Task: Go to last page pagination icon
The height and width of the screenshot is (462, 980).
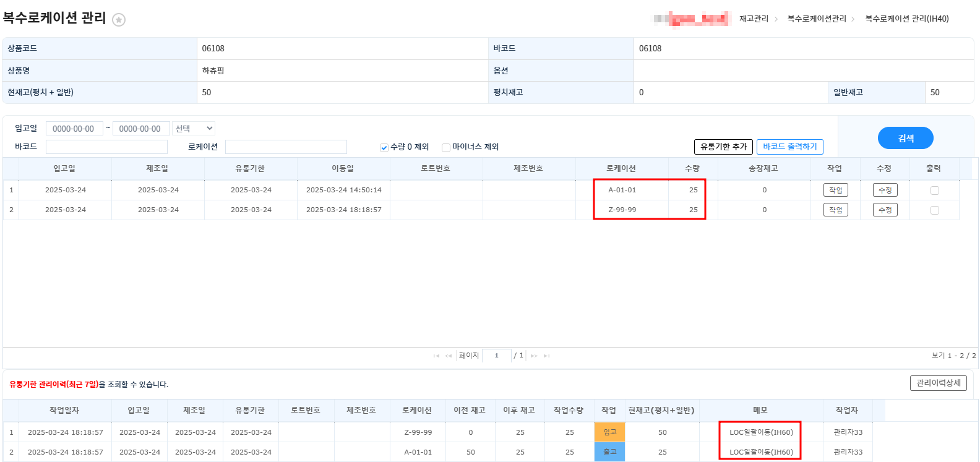Action: pos(546,356)
